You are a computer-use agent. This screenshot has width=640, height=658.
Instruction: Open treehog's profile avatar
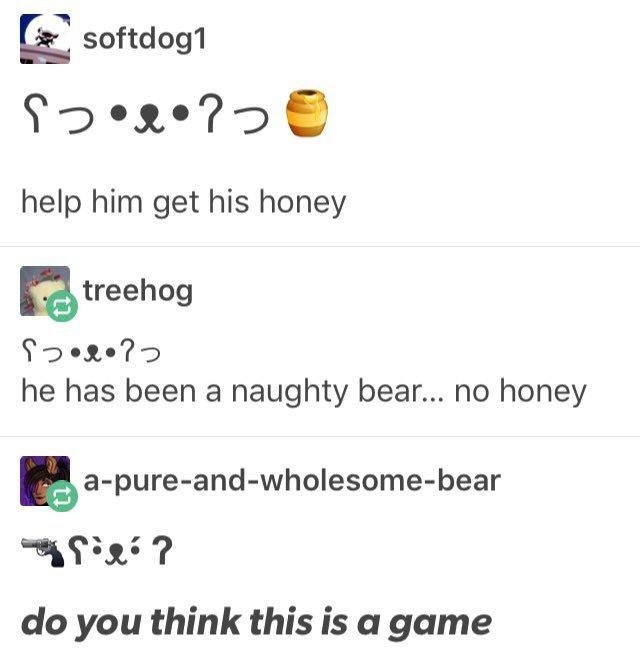coord(45,291)
